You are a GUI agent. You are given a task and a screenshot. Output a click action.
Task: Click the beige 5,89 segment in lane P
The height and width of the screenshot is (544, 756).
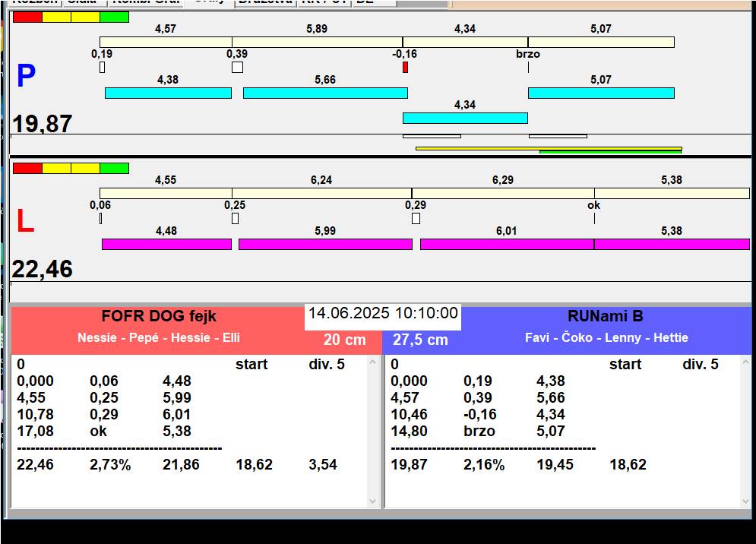click(318, 42)
